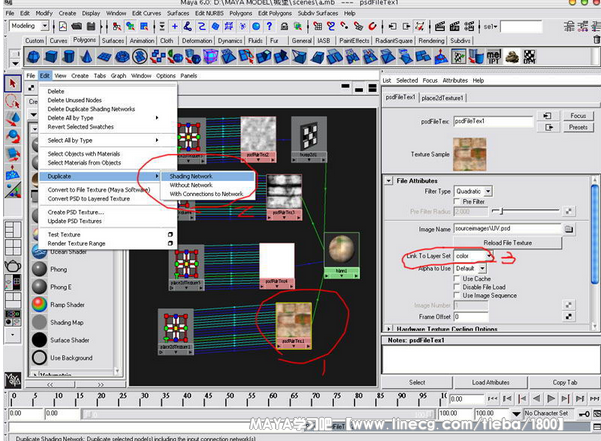The image size is (601, 441).
Task: Open Edit Polygons in main menu
Action: (x=274, y=13)
